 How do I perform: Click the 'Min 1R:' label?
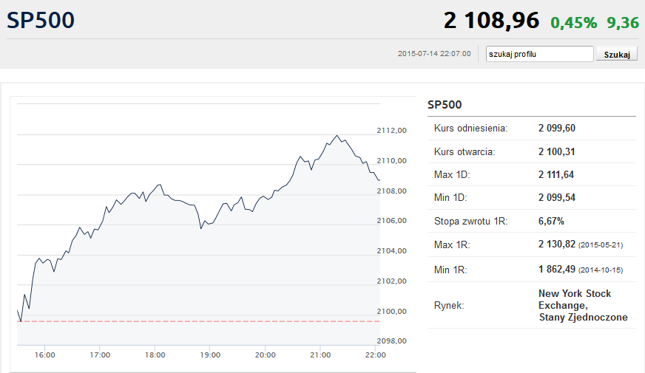pyautogui.click(x=450, y=270)
